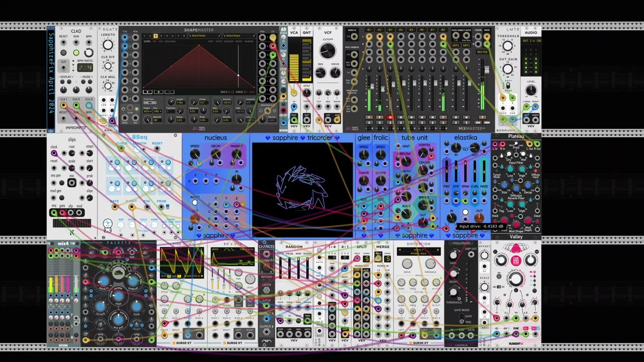Image resolution: width=644 pixels, height=362 pixels.
Task: Open ShapeMaster Select Preset dropdown
Action: pyautogui.click(x=205, y=36)
